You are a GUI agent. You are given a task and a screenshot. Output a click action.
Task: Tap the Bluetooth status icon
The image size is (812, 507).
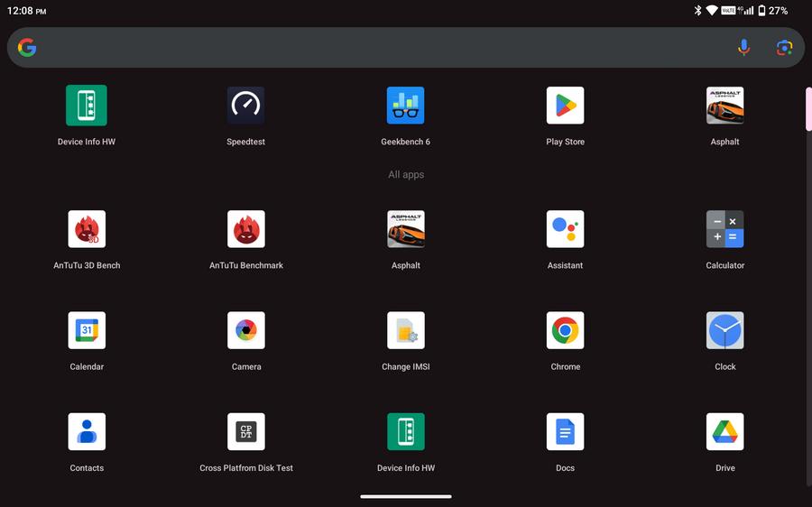(x=697, y=10)
